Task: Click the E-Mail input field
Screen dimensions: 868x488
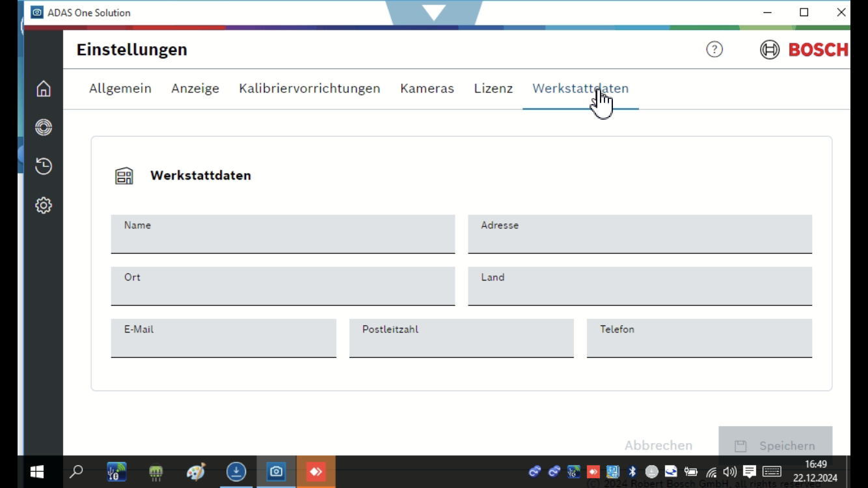Action: click(x=224, y=338)
